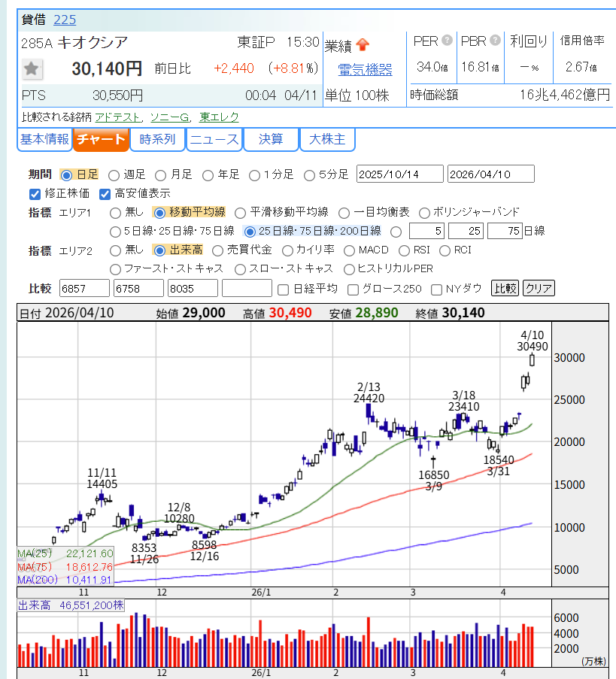
Task: Select the 日足 period radio button
Action: [x=66, y=175]
